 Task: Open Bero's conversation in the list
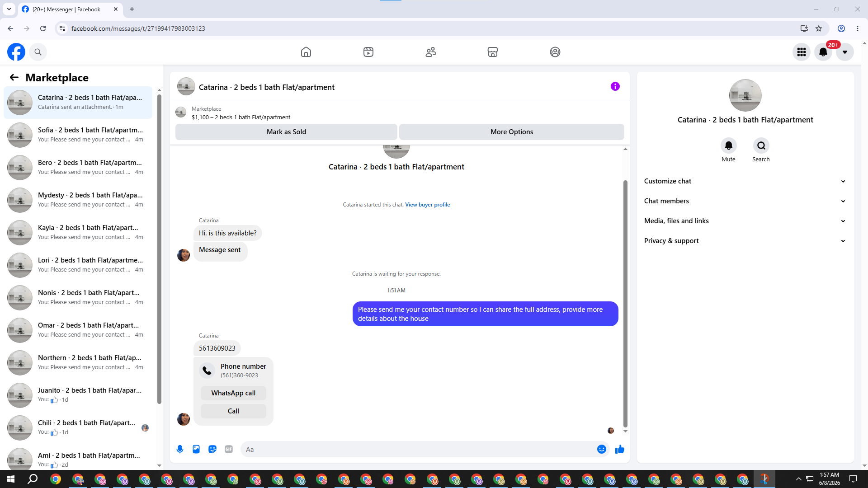[x=78, y=167]
